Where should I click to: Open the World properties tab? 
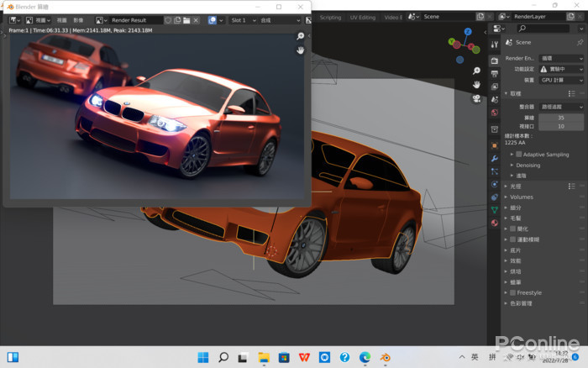(x=495, y=113)
